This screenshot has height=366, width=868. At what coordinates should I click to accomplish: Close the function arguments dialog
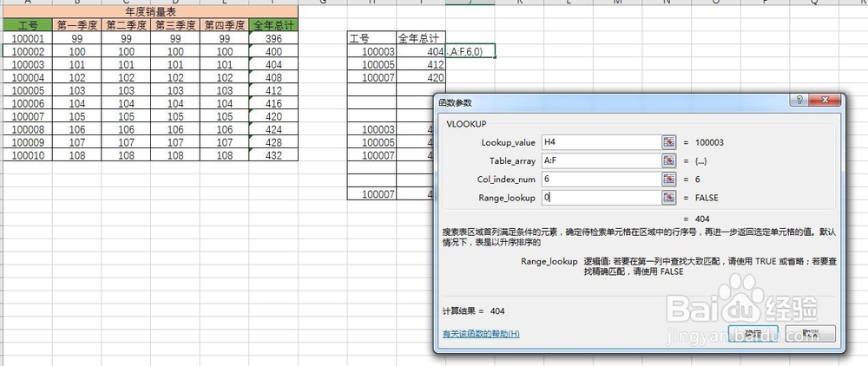click(x=825, y=100)
